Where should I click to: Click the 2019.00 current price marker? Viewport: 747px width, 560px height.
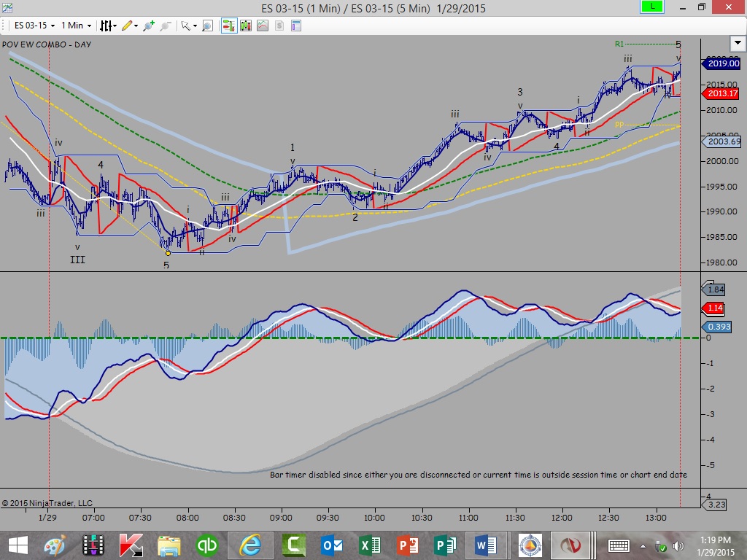tap(721, 63)
